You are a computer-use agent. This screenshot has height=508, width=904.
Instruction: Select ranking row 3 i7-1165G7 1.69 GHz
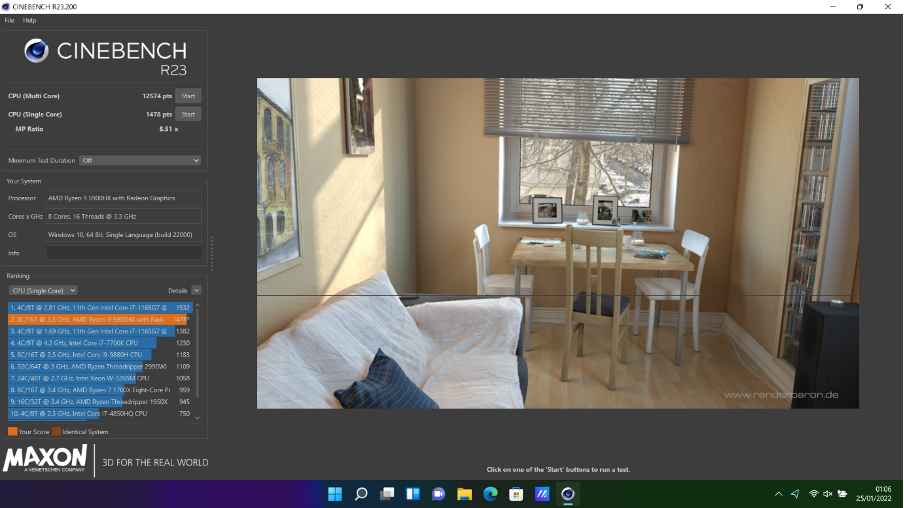100,331
